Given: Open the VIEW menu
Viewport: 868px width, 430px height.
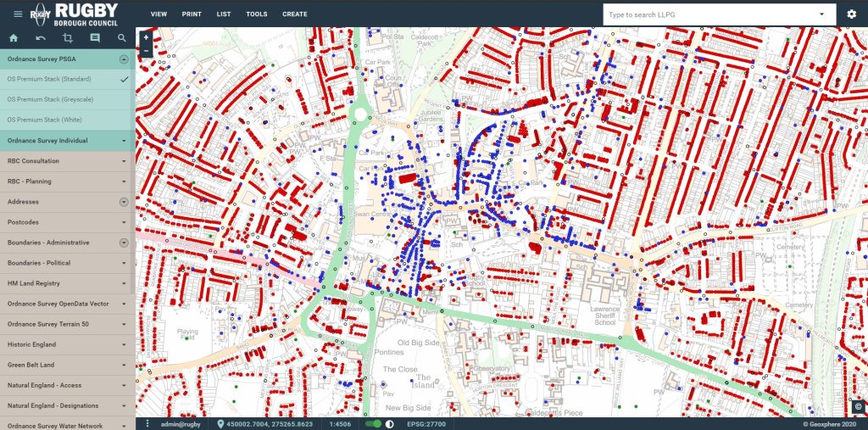Looking at the screenshot, I should 159,14.
